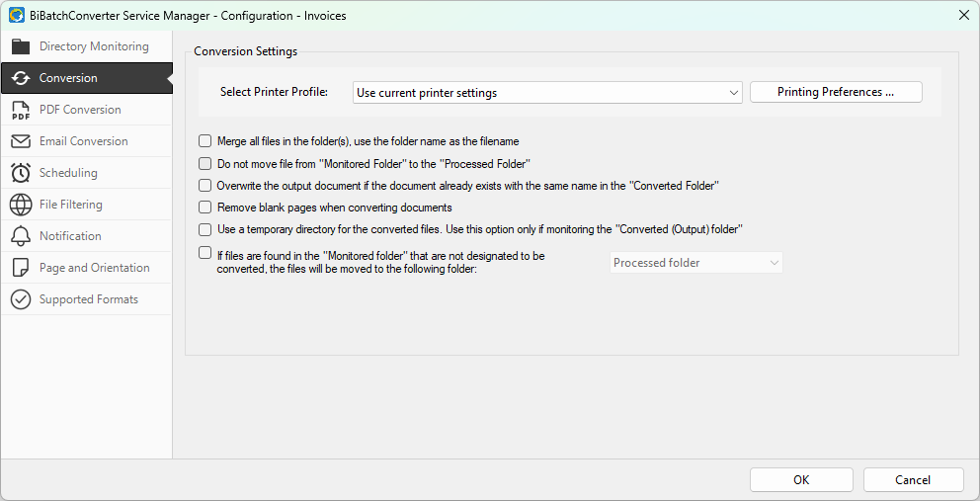Viewport: 980px width, 501px height.
Task: Click the PDF Conversion icon in sidebar
Action: point(21,110)
